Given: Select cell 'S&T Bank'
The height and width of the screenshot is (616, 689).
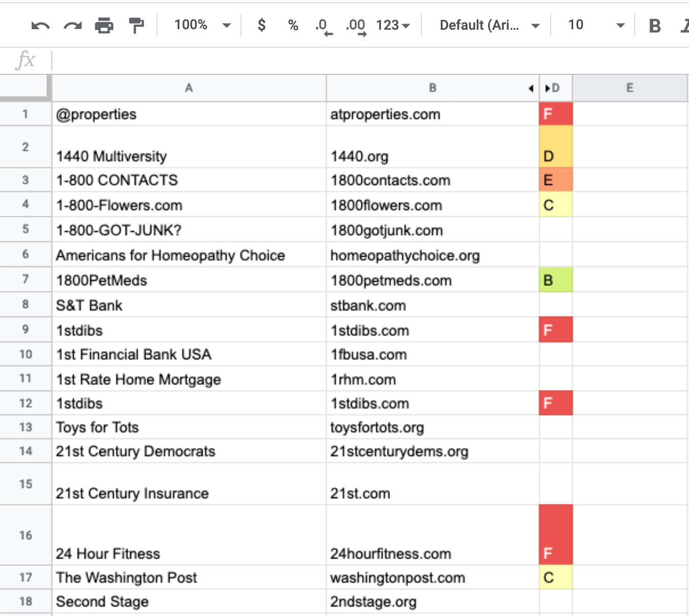Looking at the screenshot, I should point(189,305).
